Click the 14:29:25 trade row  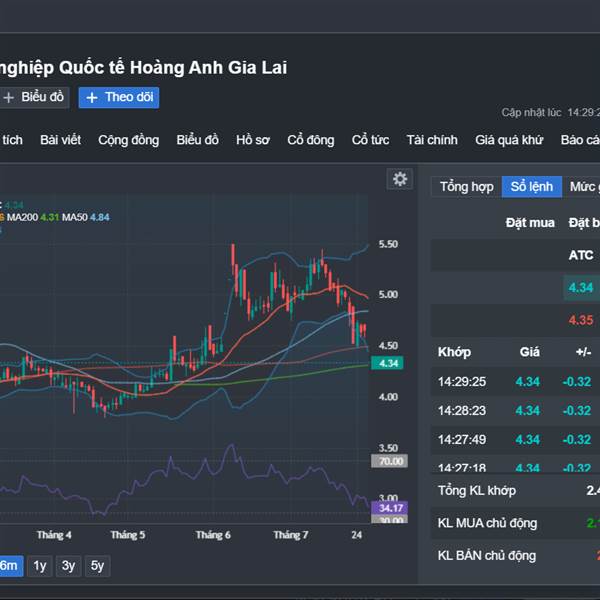tap(515, 382)
